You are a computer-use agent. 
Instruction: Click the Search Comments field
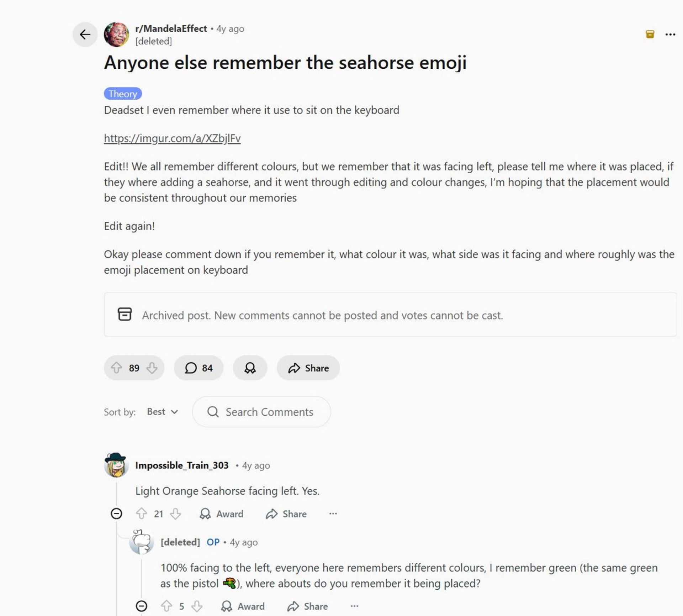(269, 412)
